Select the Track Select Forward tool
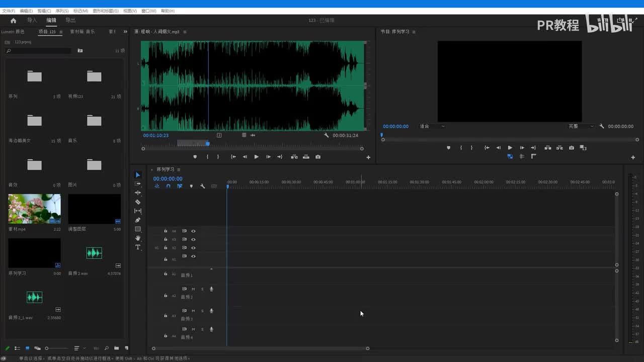Image resolution: width=644 pixels, height=362 pixels. pos(138,184)
